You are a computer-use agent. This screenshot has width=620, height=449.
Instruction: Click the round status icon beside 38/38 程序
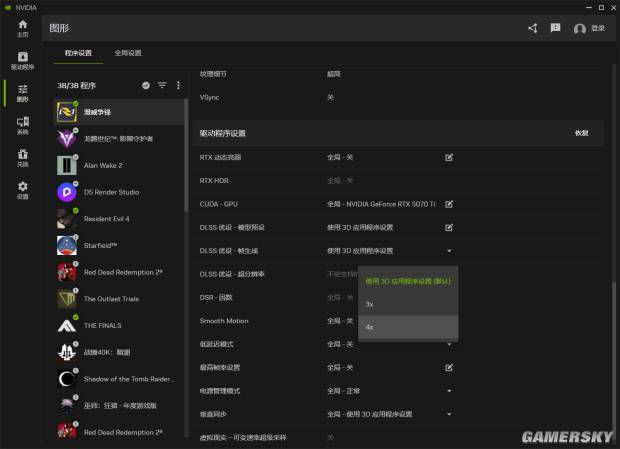pos(146,85)
